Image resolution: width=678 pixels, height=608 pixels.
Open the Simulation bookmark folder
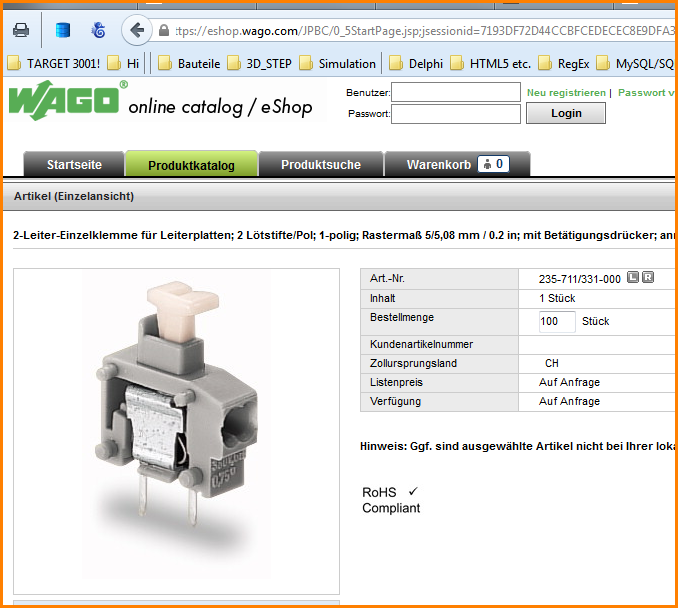[x=337, y=64]
